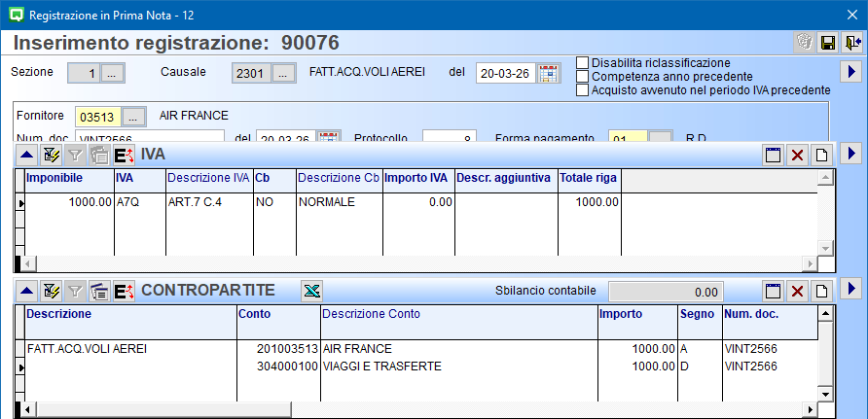868x419 pixels.
Task: Delete row in IVA panel with red X
Action: (797, 155)
